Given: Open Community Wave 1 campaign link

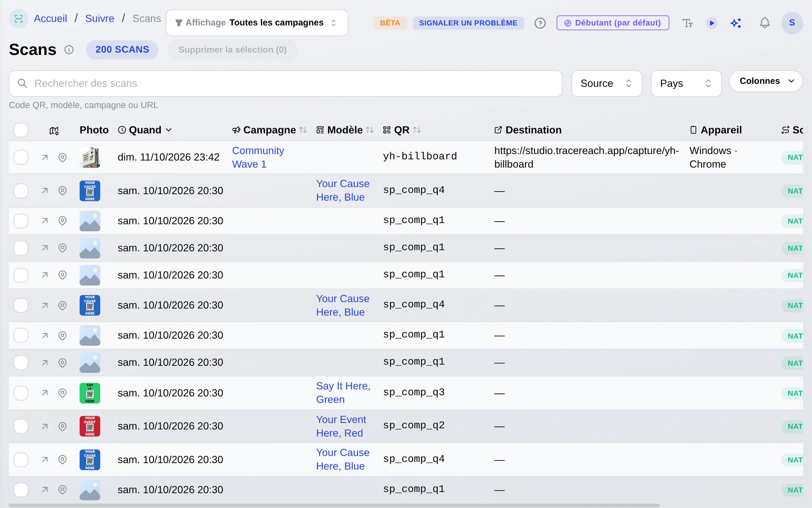Looking at the screenshot, I should (258, 157).
